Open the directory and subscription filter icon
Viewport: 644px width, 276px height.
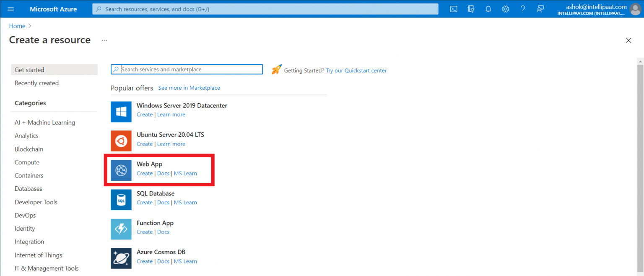click(x=471, y=8)
